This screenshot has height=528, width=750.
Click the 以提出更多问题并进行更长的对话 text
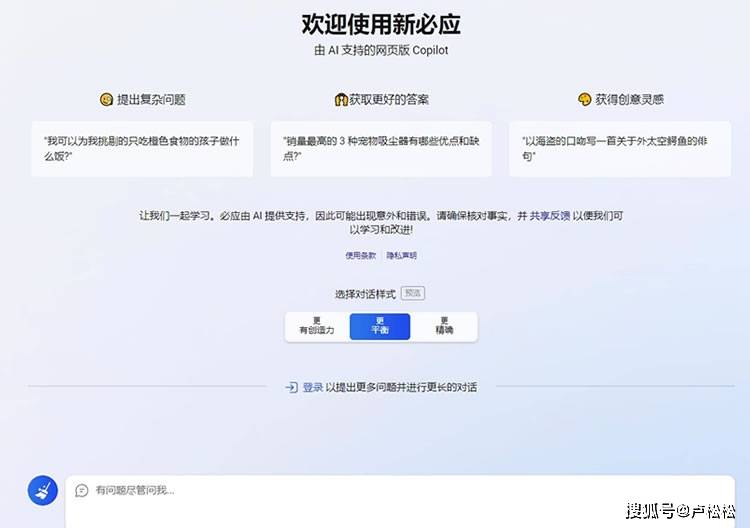point(401,387)
